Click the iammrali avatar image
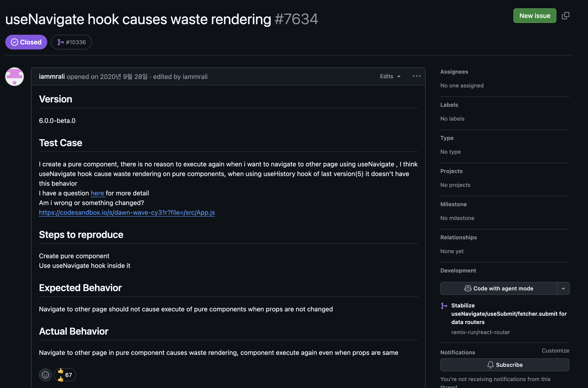This screenshot has height=388, width=588. tap(15, 77)
